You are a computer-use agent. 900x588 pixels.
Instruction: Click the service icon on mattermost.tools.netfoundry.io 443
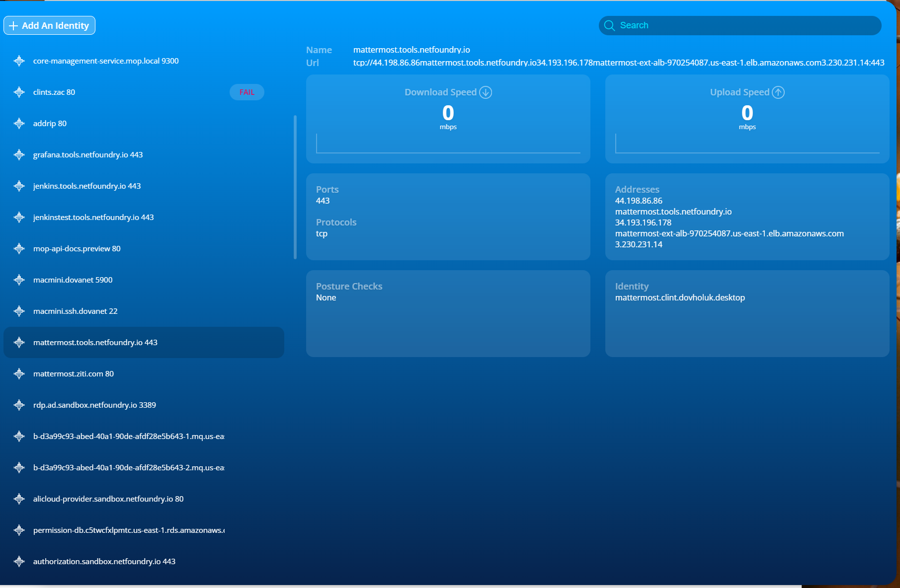click(19, 342)
